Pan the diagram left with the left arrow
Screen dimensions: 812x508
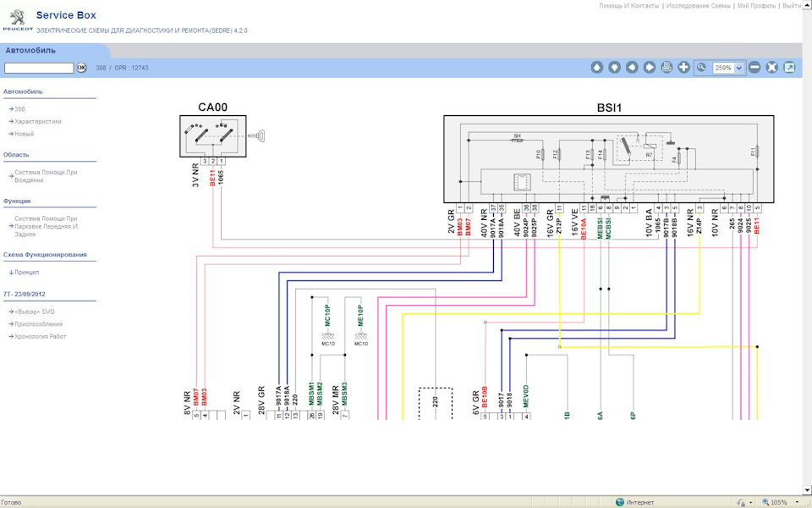click(x=632, y=68)
